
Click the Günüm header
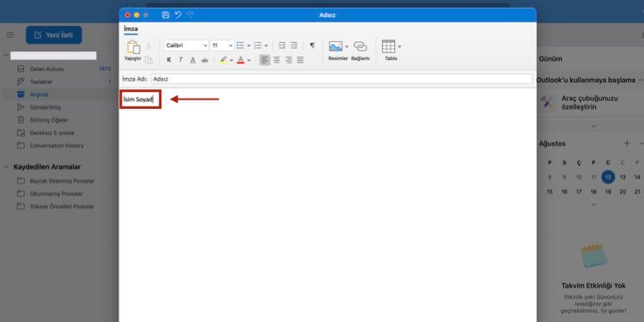550,58
